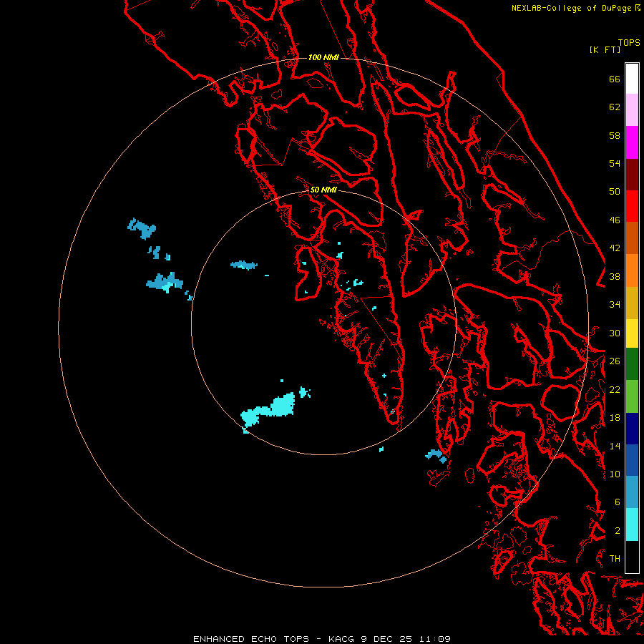Click the NEXLAB-College of DuPage label

coord(571,8)
